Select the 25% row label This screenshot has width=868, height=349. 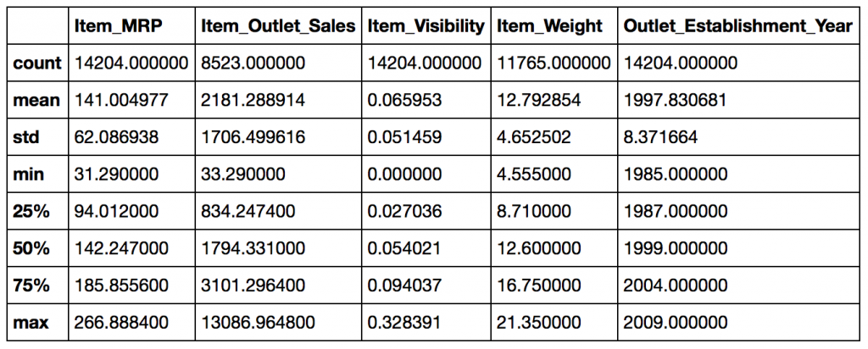(31, 212)
